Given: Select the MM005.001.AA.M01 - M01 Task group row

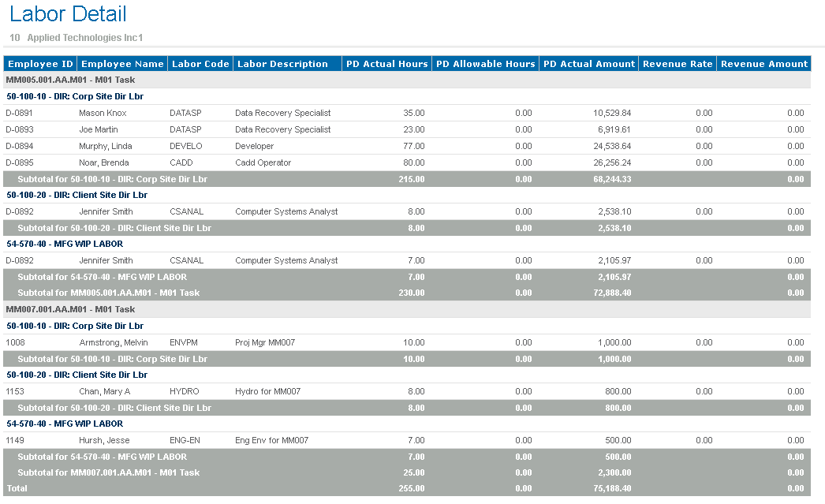Looking at the screenshot, I should coord(71,80).
